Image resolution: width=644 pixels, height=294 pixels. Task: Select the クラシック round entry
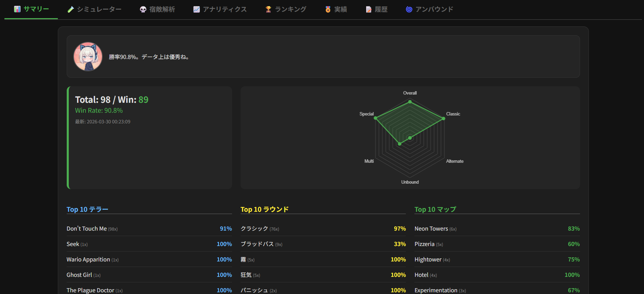coord(323,229)
